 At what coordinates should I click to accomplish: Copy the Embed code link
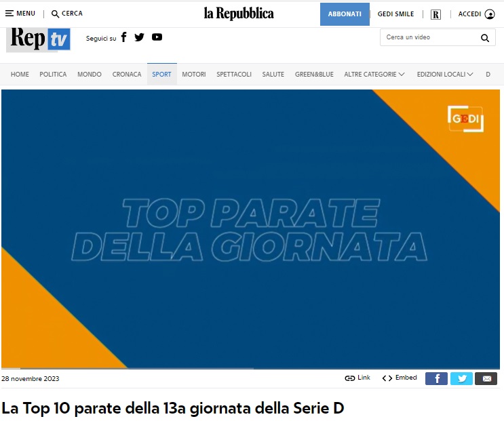(400, 378)
